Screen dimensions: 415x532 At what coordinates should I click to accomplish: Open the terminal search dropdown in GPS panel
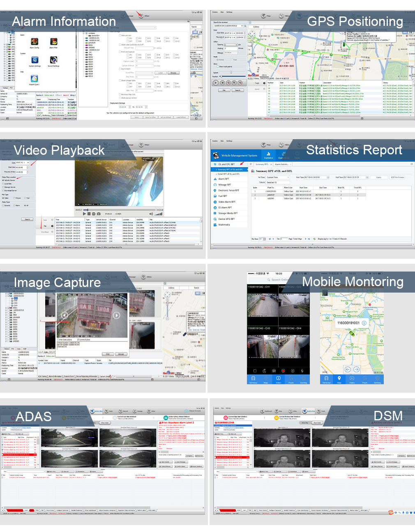tap(242, 26)
